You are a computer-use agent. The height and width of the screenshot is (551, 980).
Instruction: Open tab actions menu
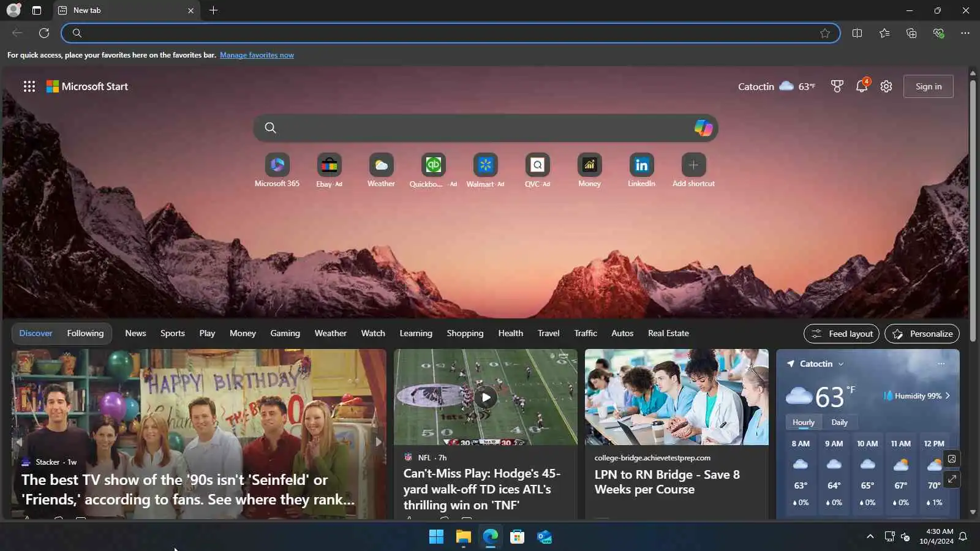pos(37,10)
